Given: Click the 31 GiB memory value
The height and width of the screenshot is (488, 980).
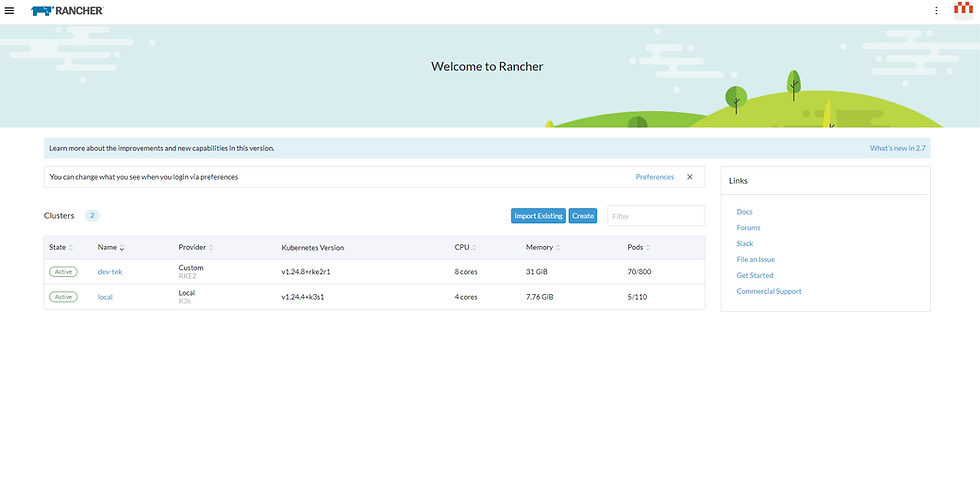Looking at the screenshot, I should (537, 272).
